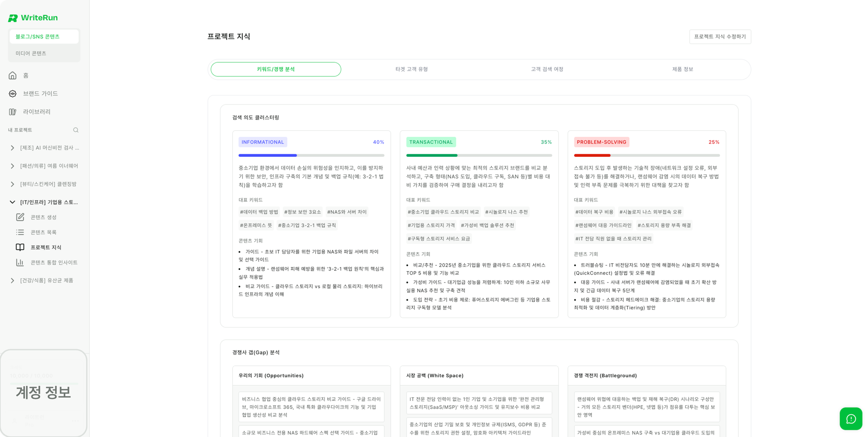The image size is (868, 437).
Task: Open the 홈 home icon
Action: point(13,75)
